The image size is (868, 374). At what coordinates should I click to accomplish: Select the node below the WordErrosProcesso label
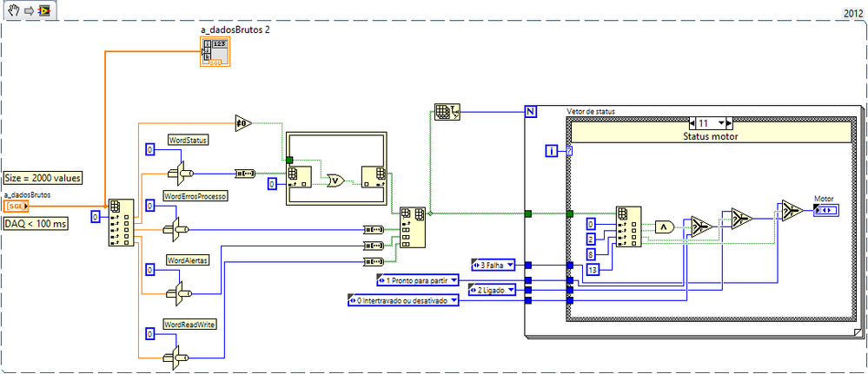(175, 229)
